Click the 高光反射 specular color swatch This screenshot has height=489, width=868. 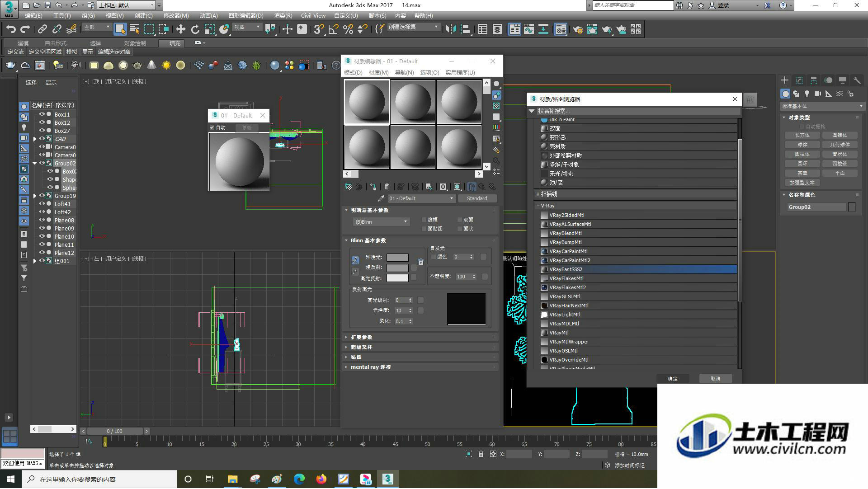[x=397, y=278]
